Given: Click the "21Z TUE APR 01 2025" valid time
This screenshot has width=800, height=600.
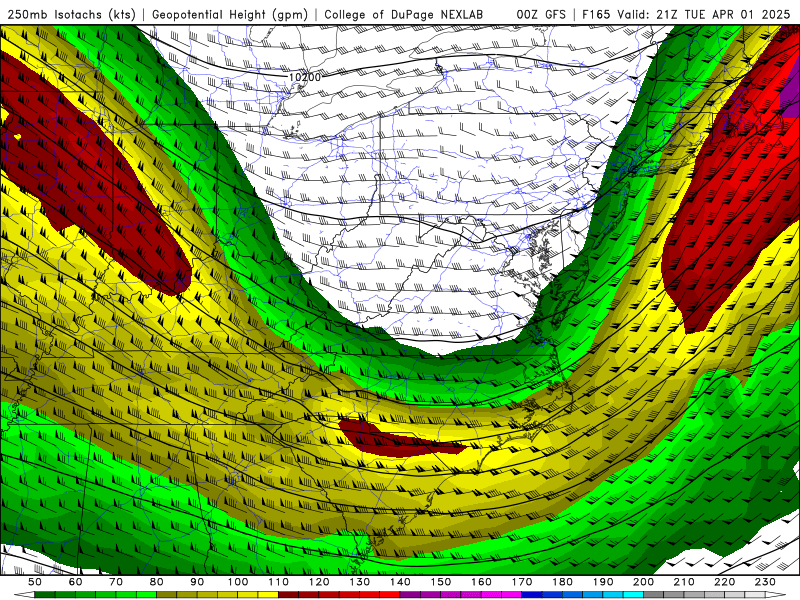Looking at the screenshot, I should click(723, 15).
